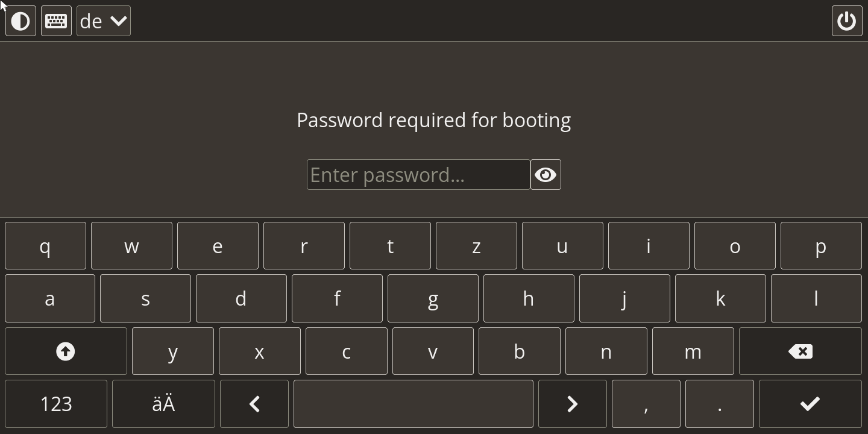Switch to the numeric 123 layout
The image size is (868, 434).
click(x=55, y=404)
